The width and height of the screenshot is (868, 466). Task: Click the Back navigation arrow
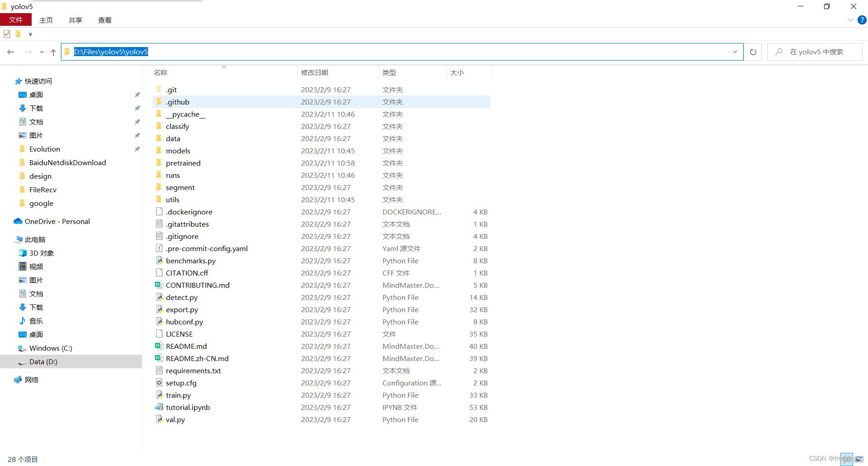(x=11, y=52)
